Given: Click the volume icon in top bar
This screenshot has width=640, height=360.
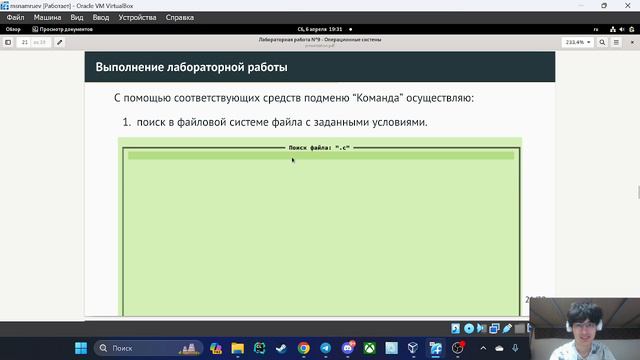Looking at the screenshot, I should 622,29.
